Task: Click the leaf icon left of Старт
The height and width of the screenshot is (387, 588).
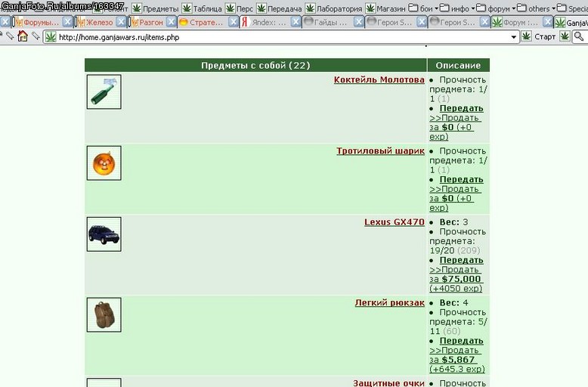Action: (x=527, y=36)
